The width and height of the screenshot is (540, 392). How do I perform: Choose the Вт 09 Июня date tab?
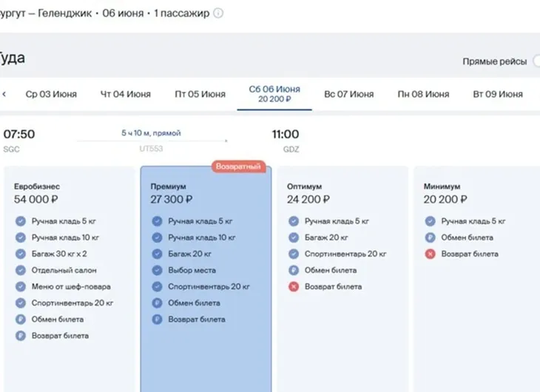498,94
